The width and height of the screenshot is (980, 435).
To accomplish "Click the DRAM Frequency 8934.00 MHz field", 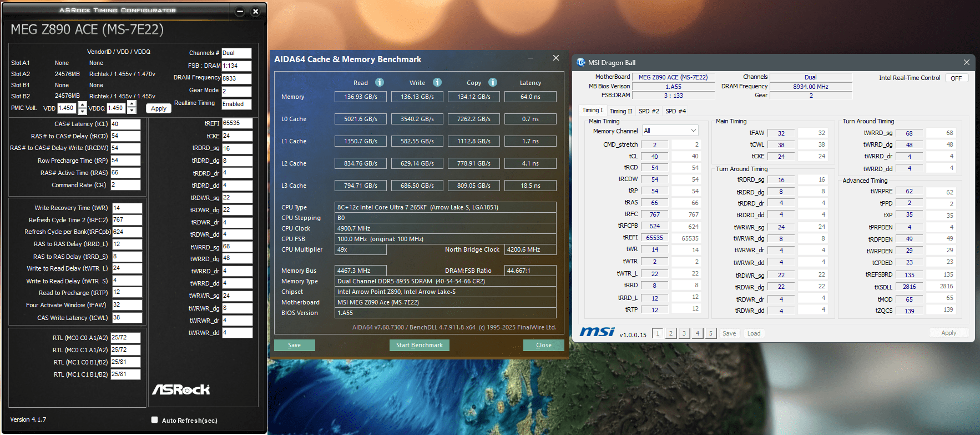I will click(811, 87).
